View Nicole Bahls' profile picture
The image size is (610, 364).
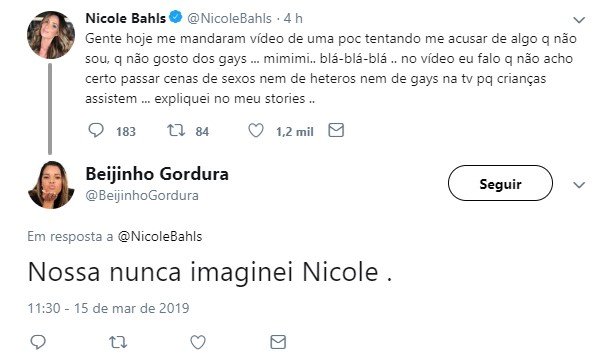point(51,35)
